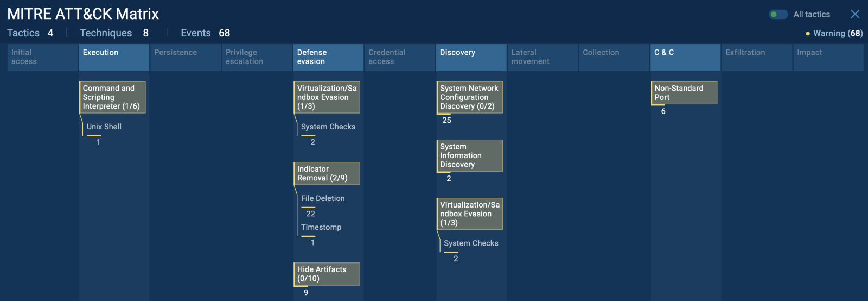Select the File Deletion sub-technique
The image size is (868, 301).
coord(323,198)
